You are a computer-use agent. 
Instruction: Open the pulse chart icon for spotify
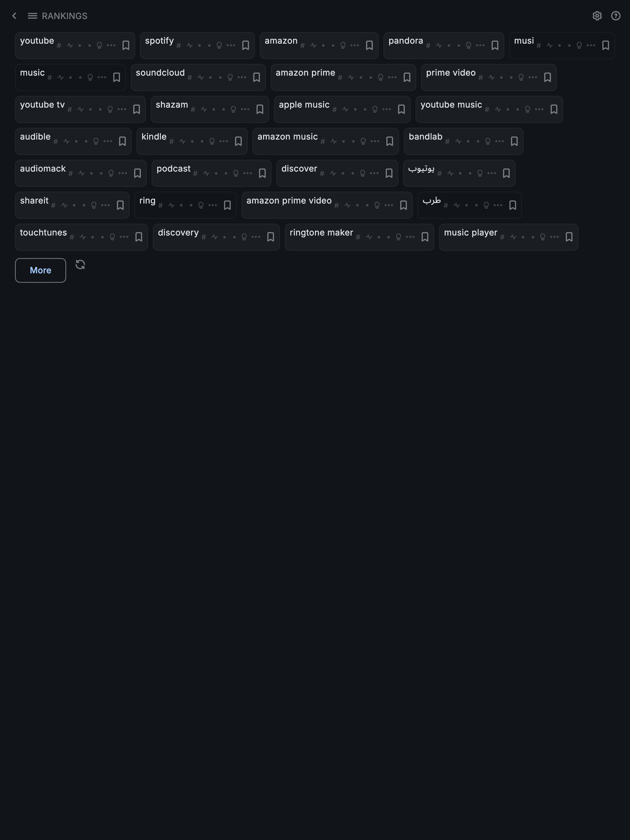pos(189,46)
